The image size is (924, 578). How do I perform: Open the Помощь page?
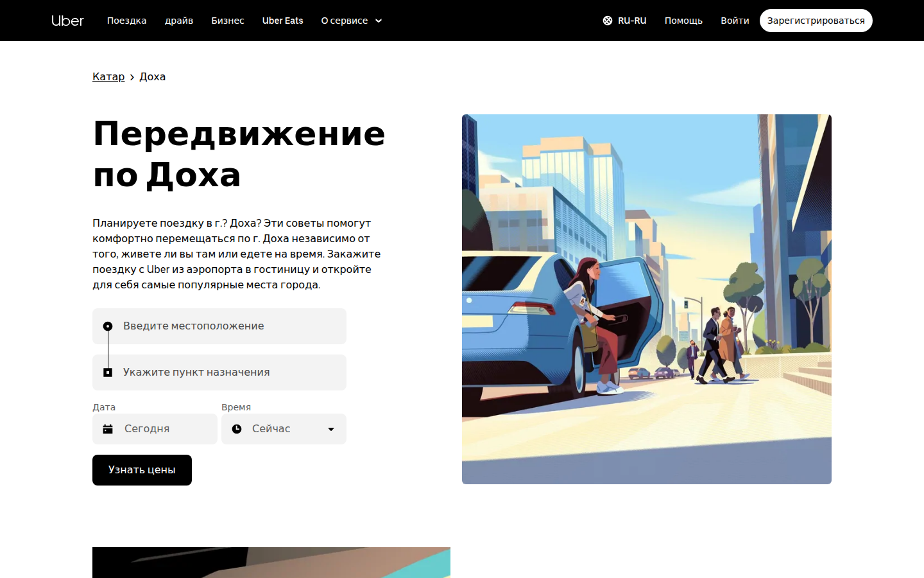pyautogui.click(x=683, y=21)
